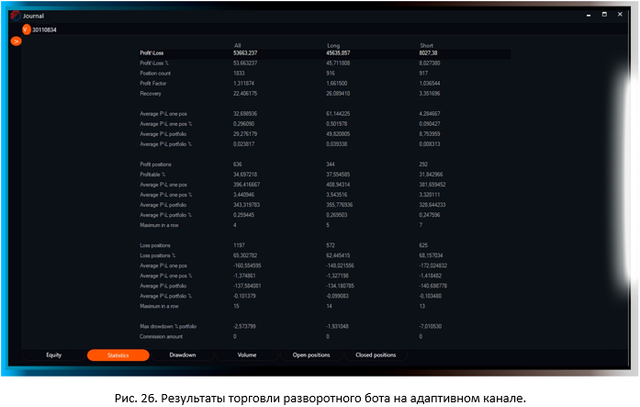Image resolution: width=640 pixels, height=407 pixels.
Task: Switch to the Equity tab
Action: [x=54, y=355]
